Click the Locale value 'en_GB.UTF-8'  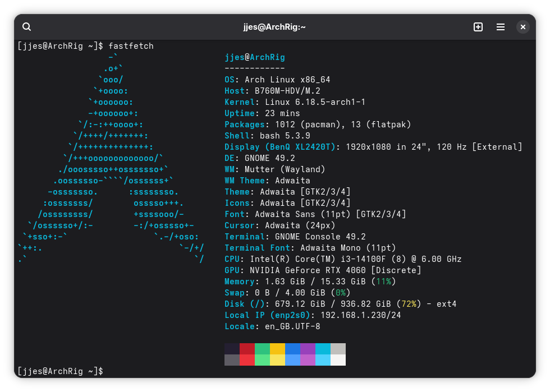pos(292,326)
